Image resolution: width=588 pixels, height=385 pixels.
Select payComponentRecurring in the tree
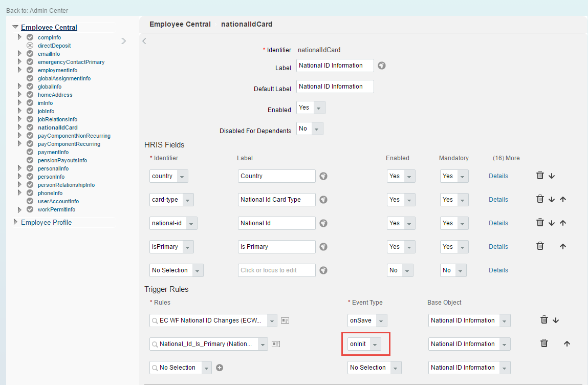(x=69, y=144)
